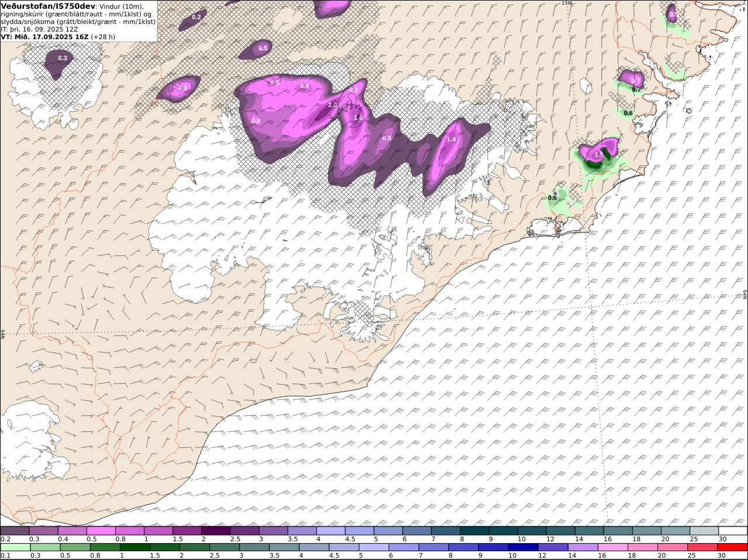
Task: Click the valid time 'VT: Mið. 17.09.2025 16Z'
Action: point(45,37)
